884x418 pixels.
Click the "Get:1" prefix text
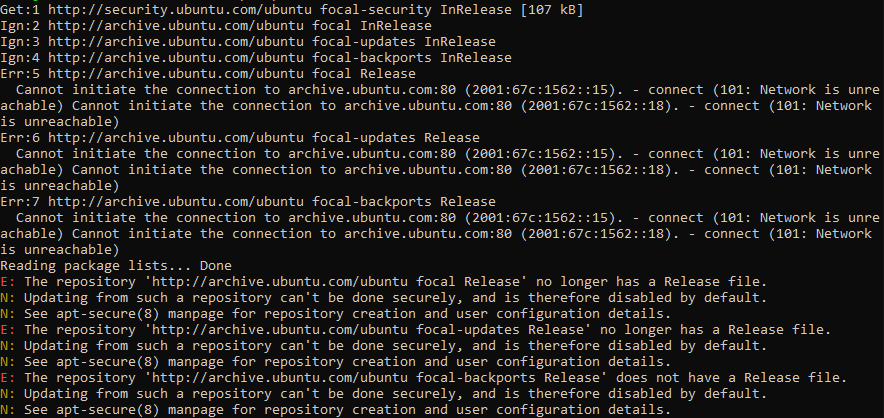[x=20, y=10]
